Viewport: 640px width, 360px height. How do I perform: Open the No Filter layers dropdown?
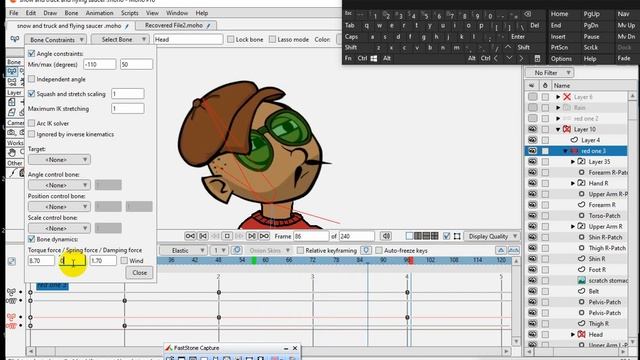pos(549,73)
